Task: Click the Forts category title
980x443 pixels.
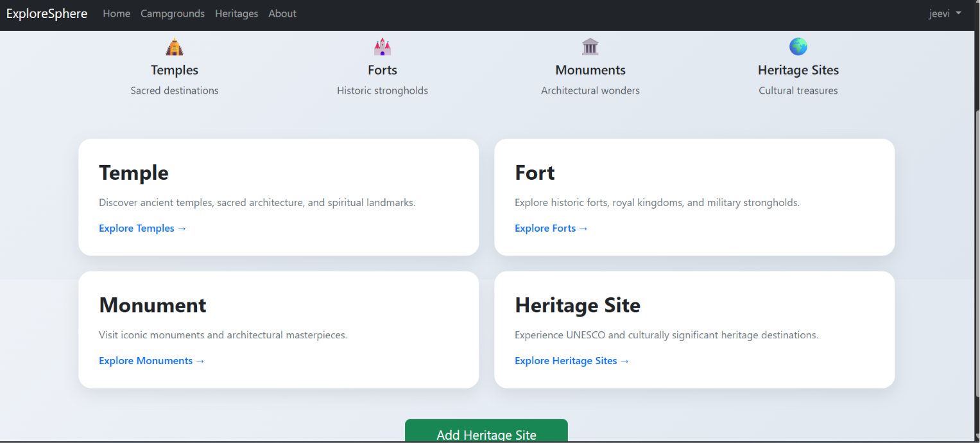Action: click(x=383, y=70)
